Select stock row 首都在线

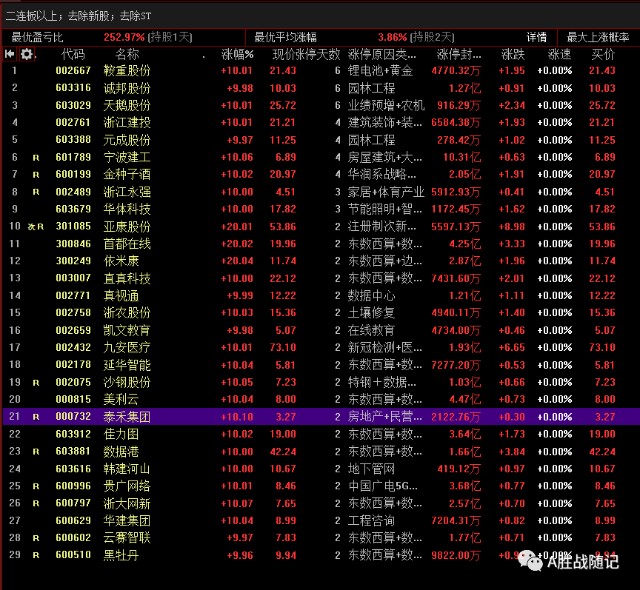[320, 244]
